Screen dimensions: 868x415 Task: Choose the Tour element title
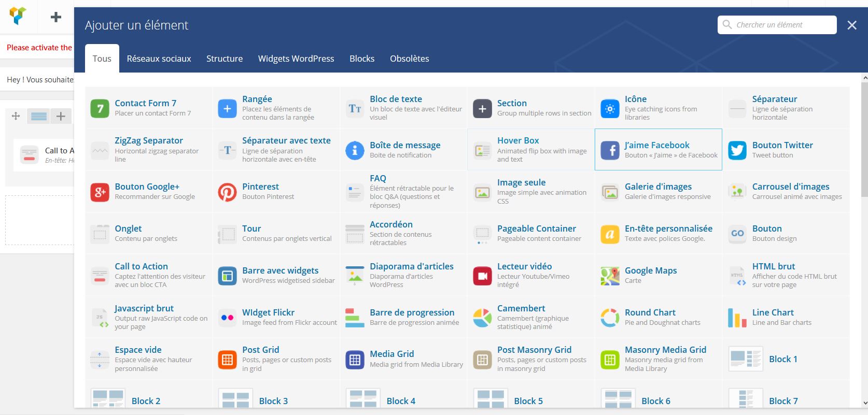pos(251,228)
